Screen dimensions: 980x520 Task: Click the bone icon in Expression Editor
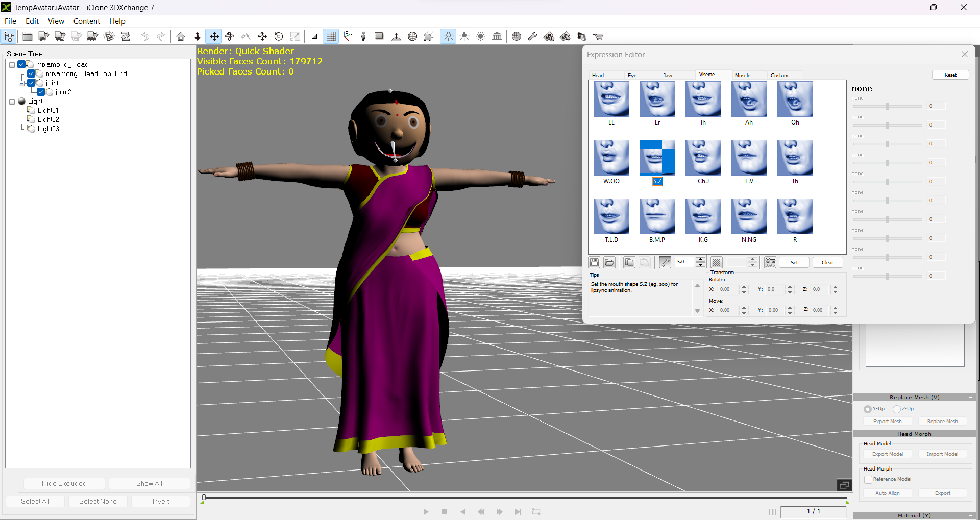(665, 262)
